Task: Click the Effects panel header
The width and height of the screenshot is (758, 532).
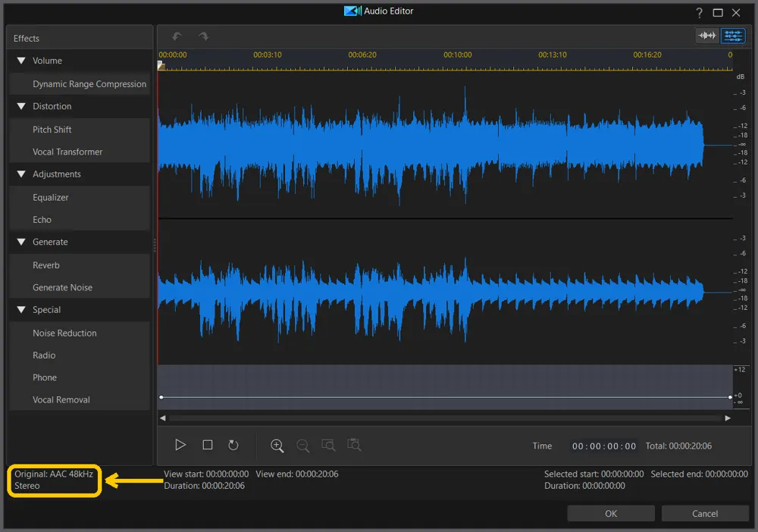Action: tap(80, 38)
